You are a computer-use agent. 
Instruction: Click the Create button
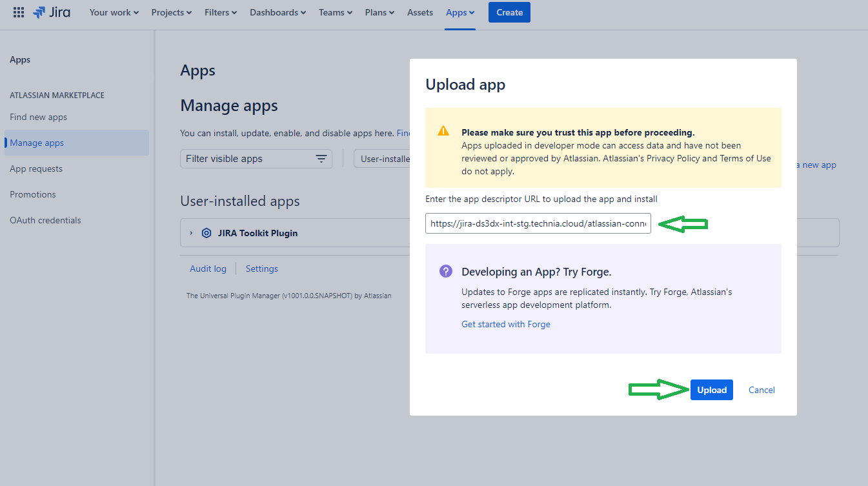[509, 12]
